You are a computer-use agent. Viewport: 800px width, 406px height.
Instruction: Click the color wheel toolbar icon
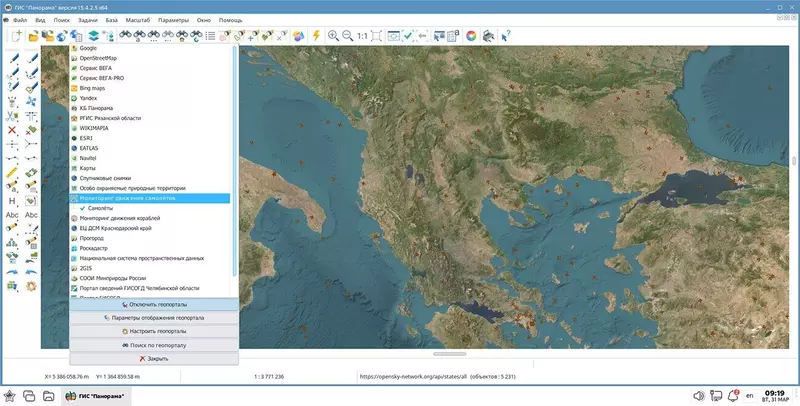click(471, 36)
